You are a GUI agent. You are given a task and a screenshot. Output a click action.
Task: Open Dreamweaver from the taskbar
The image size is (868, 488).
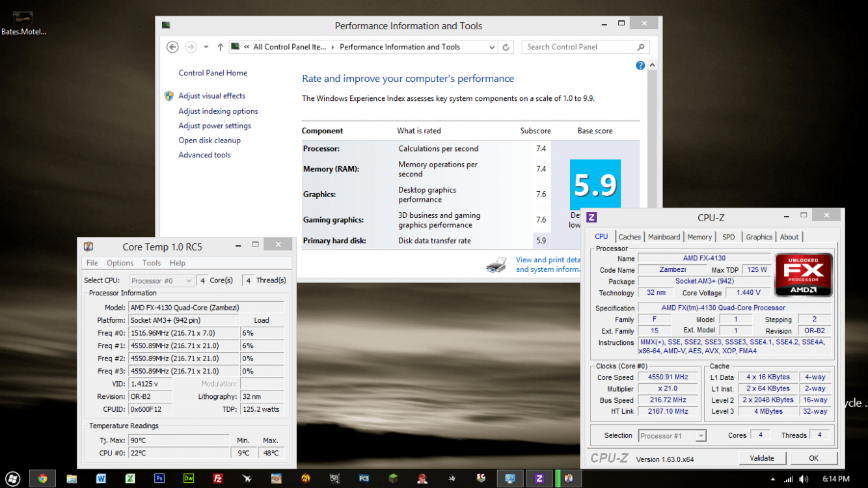point(189,478)
